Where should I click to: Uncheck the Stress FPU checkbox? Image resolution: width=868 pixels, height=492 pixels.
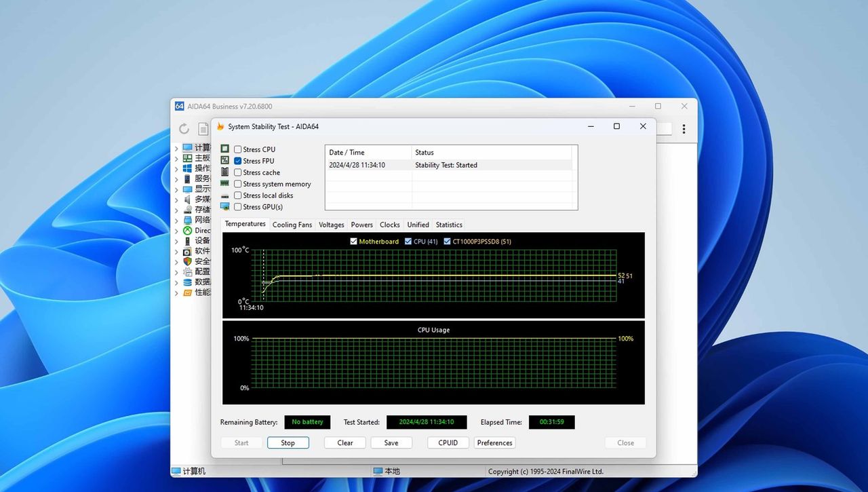pyautogui.click(x=238, y=161)
